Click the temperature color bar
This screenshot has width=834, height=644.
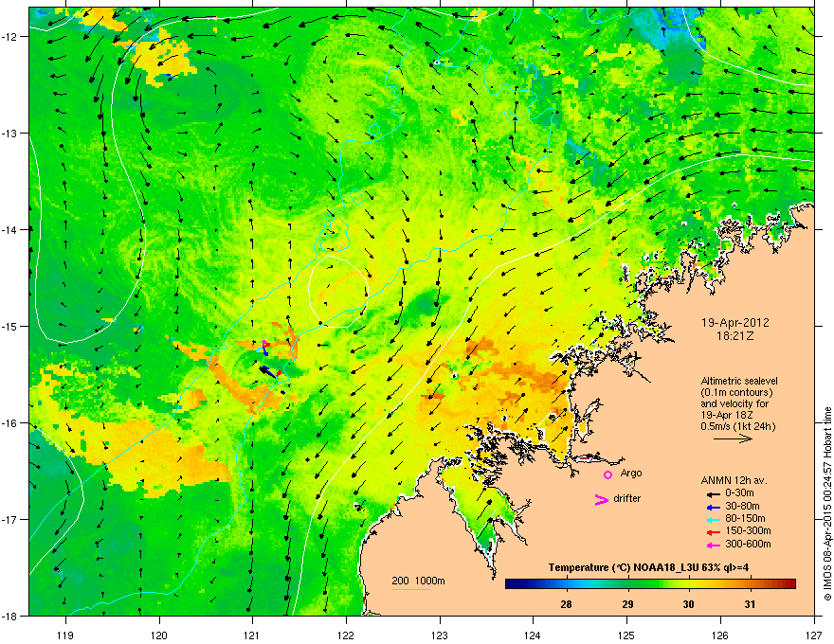pos(650,584)
